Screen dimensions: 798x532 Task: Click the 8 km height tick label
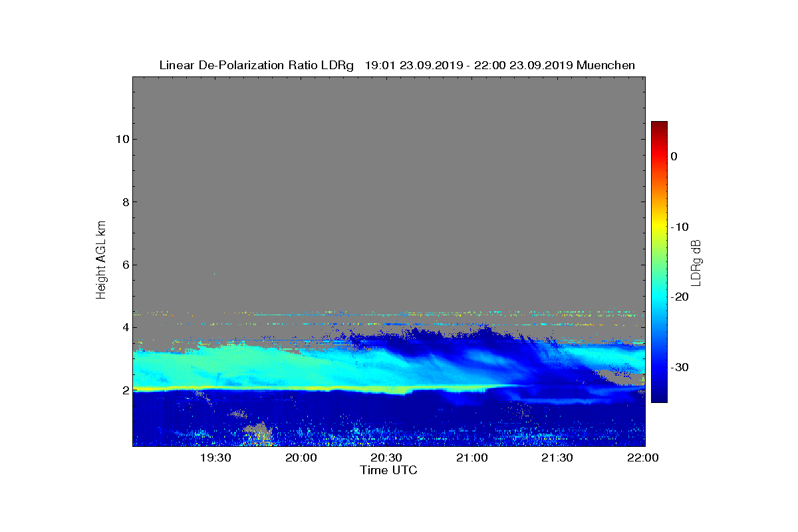click(124, 202)
